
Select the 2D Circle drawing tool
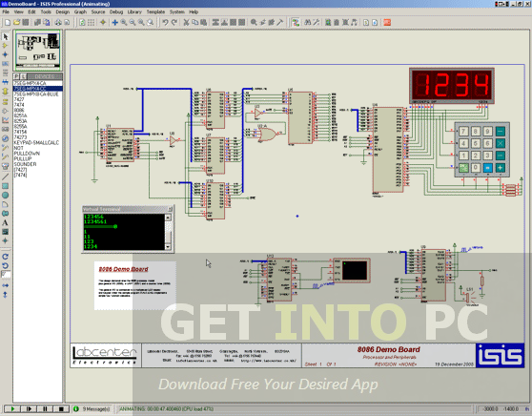[6, 195]
